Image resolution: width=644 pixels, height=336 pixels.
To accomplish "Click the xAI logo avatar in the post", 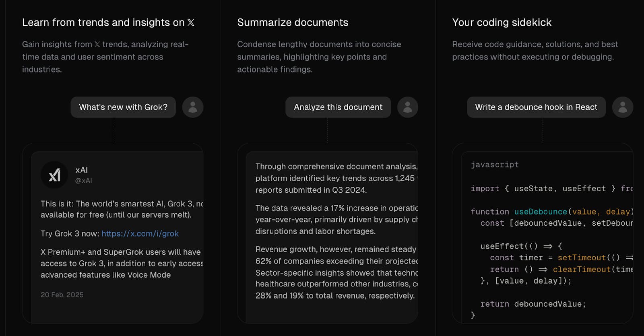I will [54, 175].
